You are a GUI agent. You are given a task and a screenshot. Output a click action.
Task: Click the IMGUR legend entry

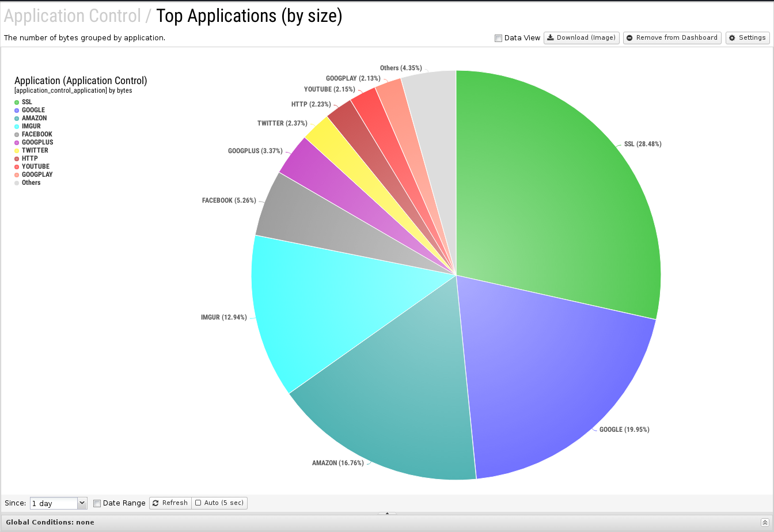pyautogui.click(x=28, y=126)
